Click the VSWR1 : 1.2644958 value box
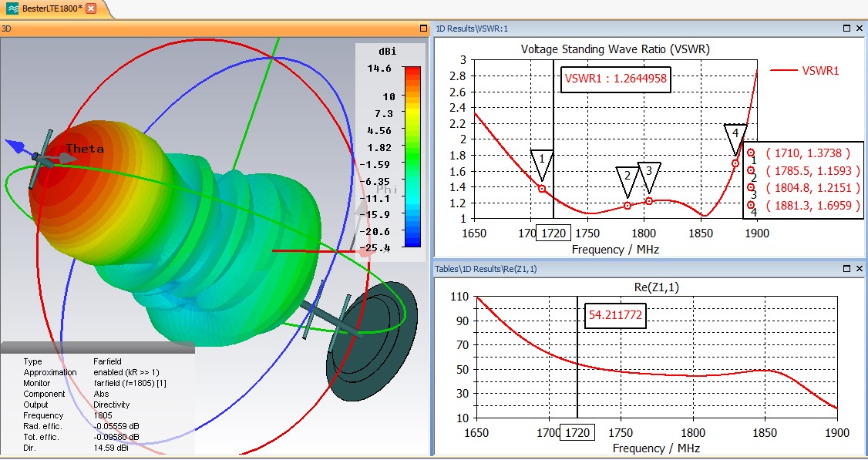868x460 pixels. click(x=614, y=77)
